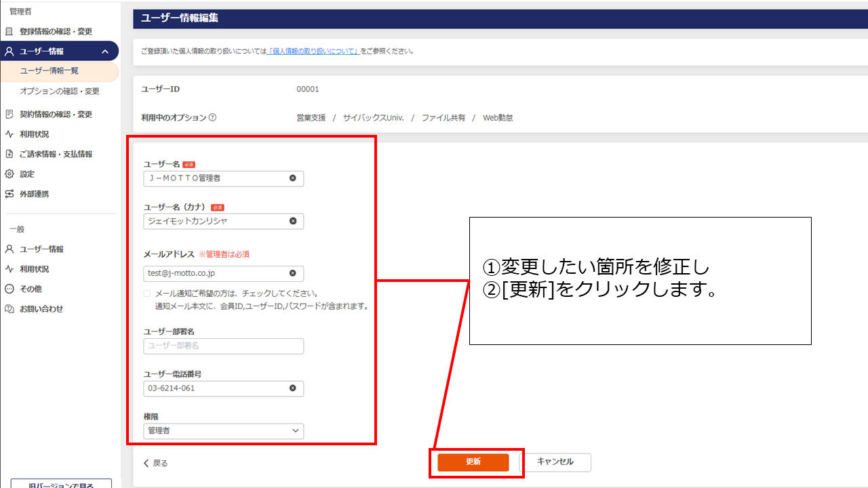Collapse the ユーザー情報 sidebar section chevron
Screen dimensions: 868x488
point(105,52)
